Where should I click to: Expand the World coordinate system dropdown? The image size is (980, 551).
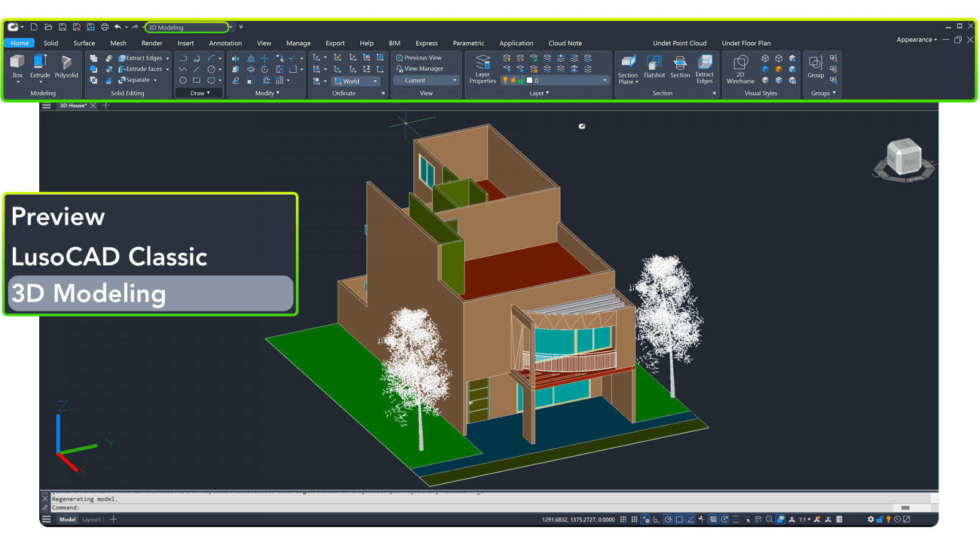375,81
